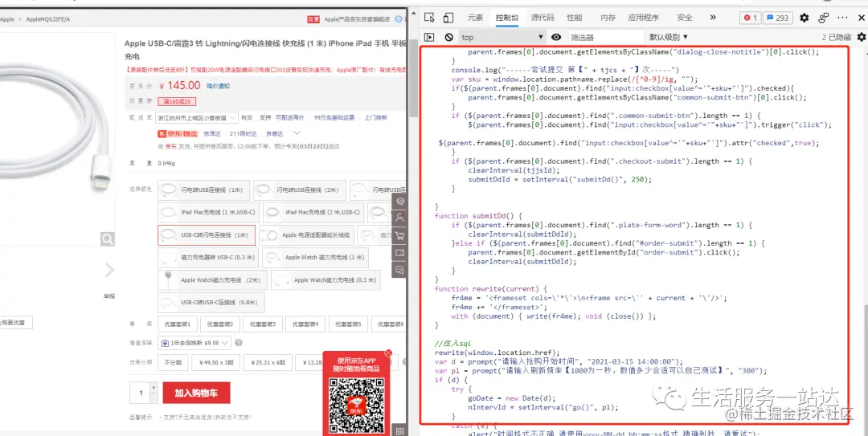
Task: Click the JD Logistics logo
Action: (x=177, y=134)
